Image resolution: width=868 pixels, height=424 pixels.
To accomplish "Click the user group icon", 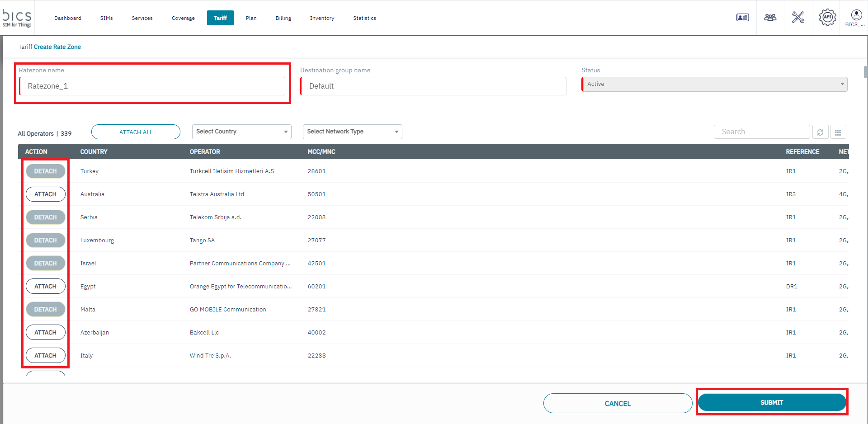I will (770, 18).
